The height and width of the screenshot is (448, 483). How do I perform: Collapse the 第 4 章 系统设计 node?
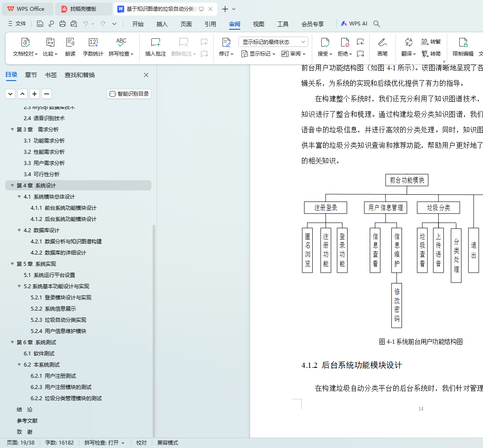click(13, 186)
